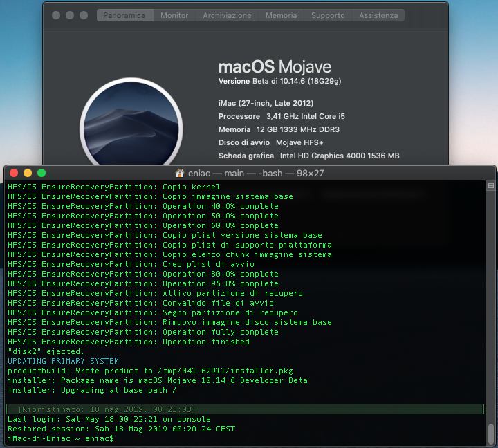The width and height of the screenshot is (498, 448).
Task: Click the 'Convalido file di avvio' line
Action: coord(140,303)
